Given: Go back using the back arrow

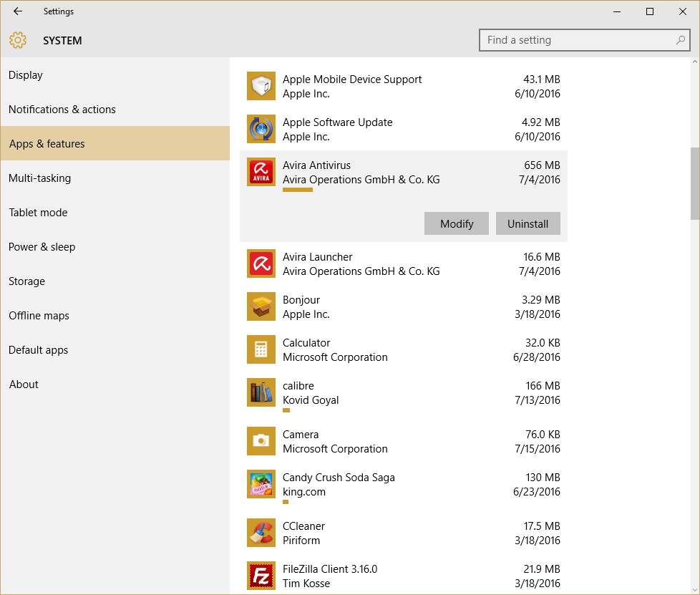Looking at the screenshot, I should [18, 11].
